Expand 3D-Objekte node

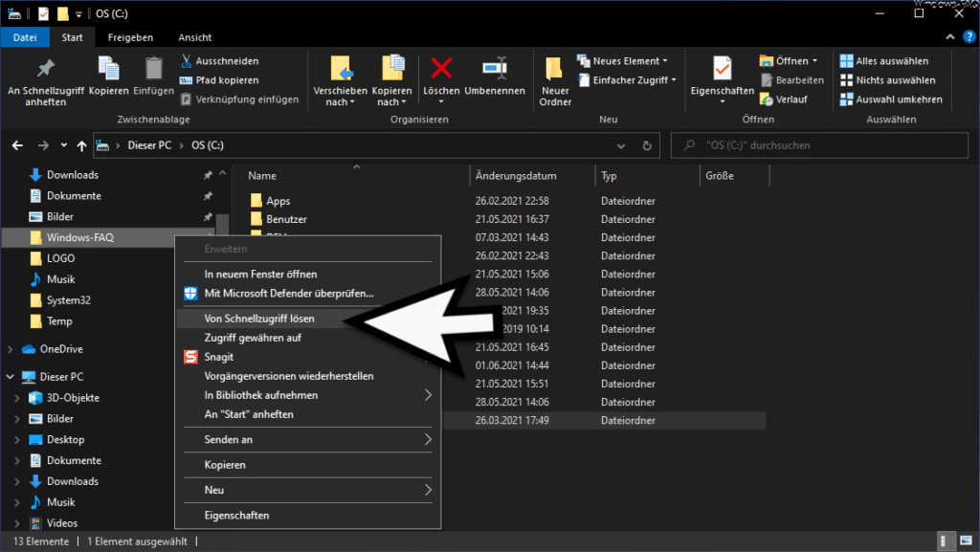[17, 398]
